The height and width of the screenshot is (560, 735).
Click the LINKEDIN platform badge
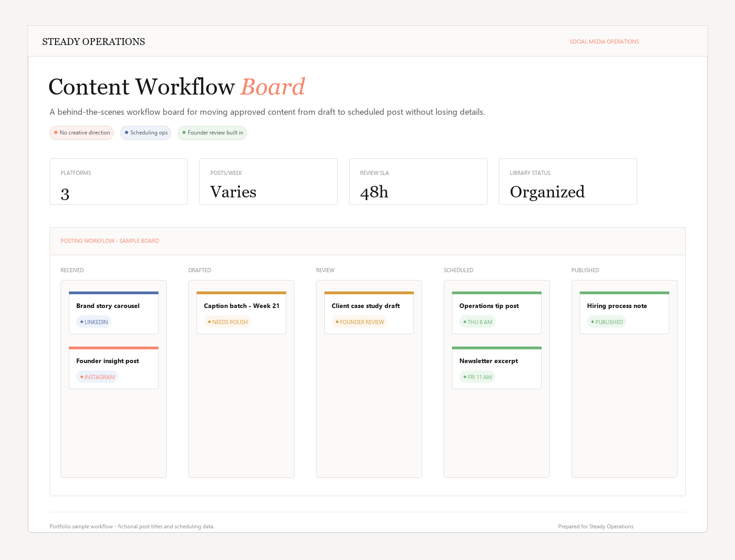click(x=94, y=322)
